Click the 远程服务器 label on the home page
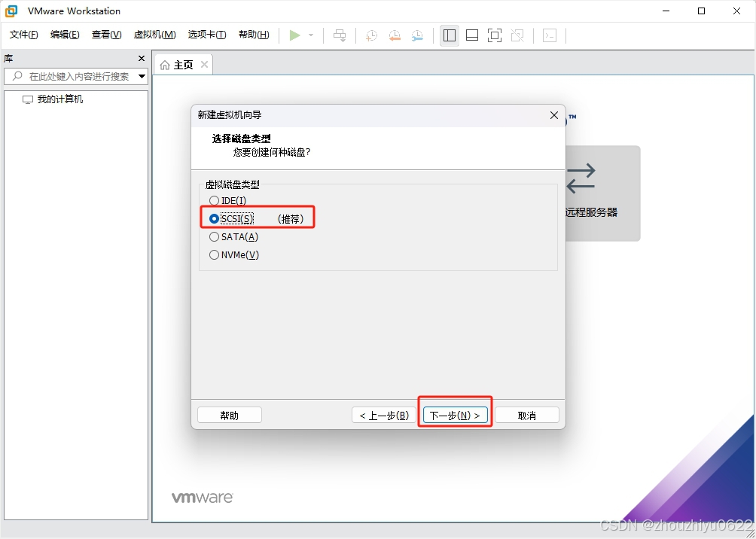The image size is (756, 539). tap(592, 212)
